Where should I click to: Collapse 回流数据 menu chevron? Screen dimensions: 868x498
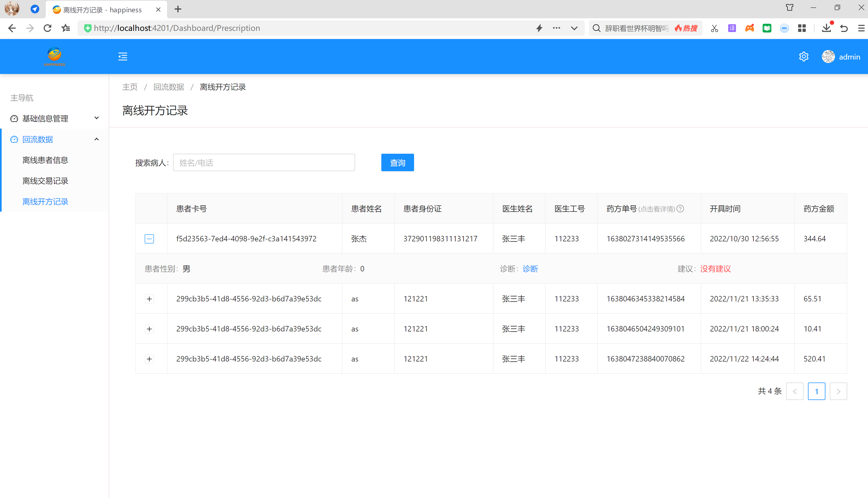(96, 139)
